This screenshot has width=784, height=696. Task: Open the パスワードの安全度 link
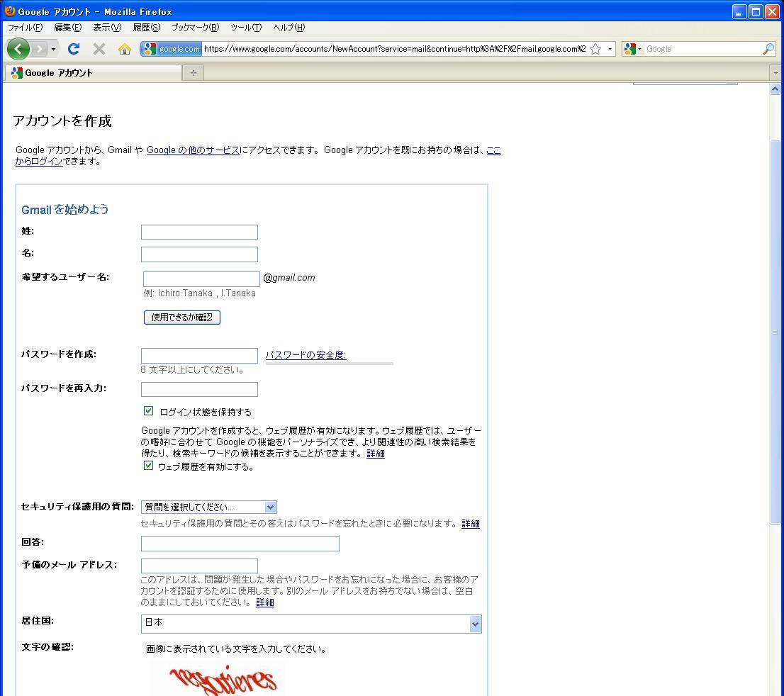click(306, 355)
